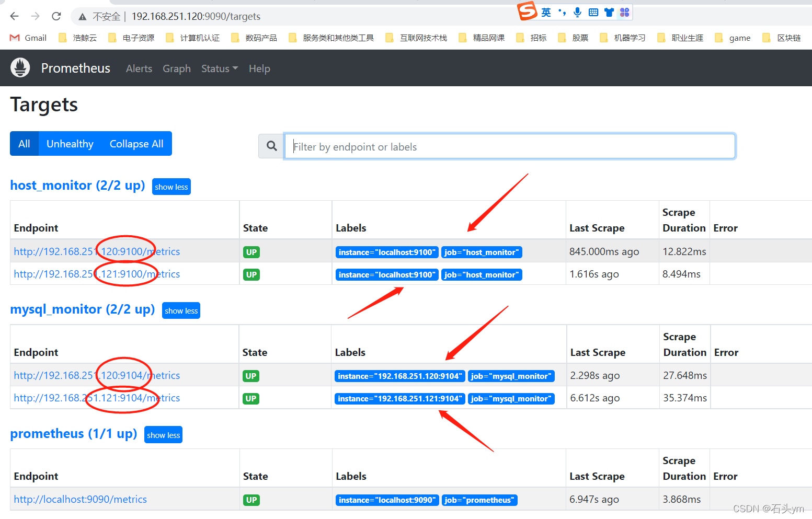The image size is (812, 519).
Task: Open endpoint 192.168.251.121:9100/metrics
Action: pyautogui.click(x=97, y=274)
